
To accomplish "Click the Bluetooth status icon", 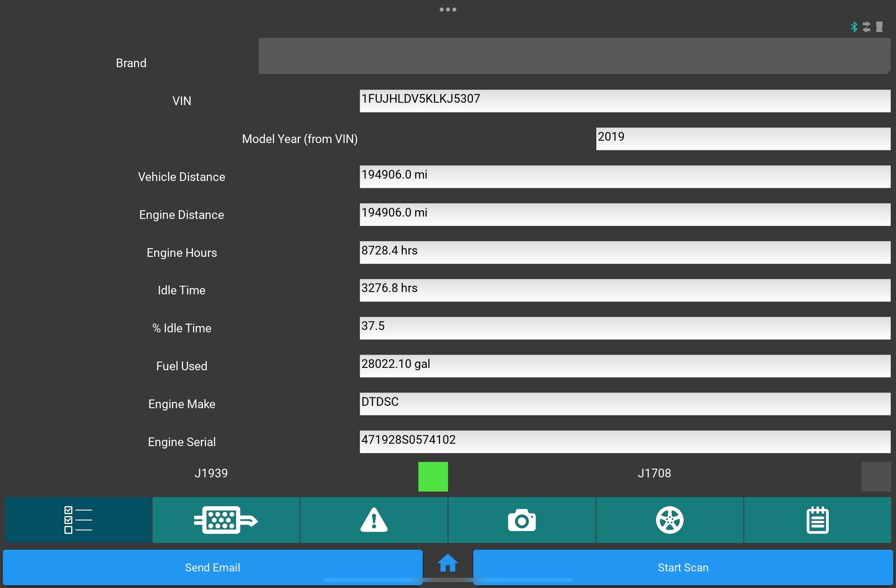I will click(x=853, y=26).
